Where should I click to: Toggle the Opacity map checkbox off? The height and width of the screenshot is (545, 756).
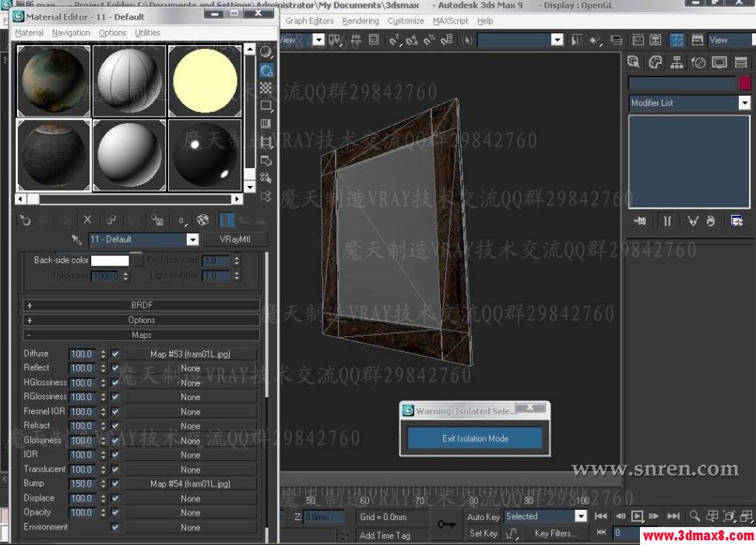(114, 512)
